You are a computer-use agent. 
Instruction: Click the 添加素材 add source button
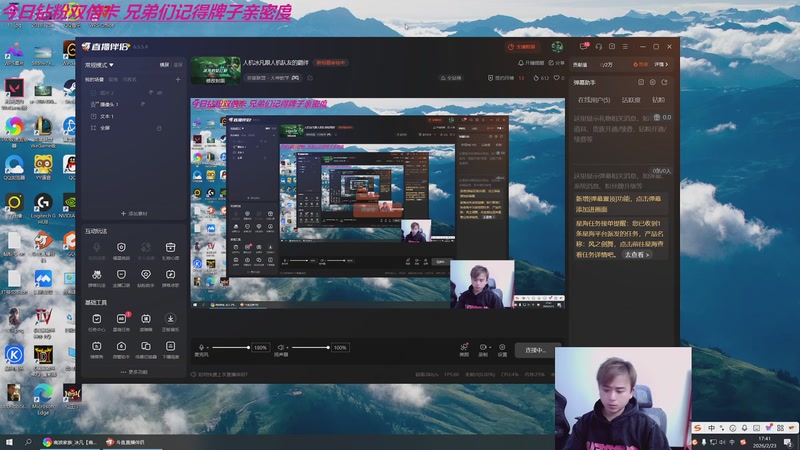click(x=134, y=213)
